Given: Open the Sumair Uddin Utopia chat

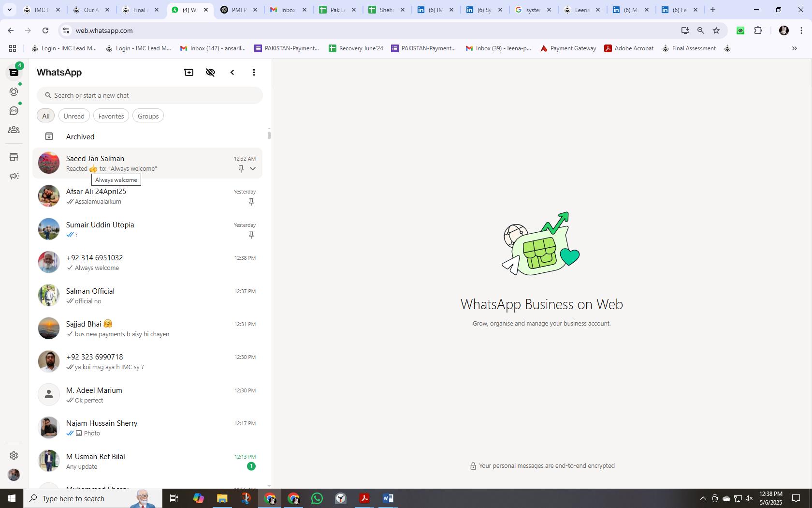Looking at the screenshot, I should tap(147, 229).
